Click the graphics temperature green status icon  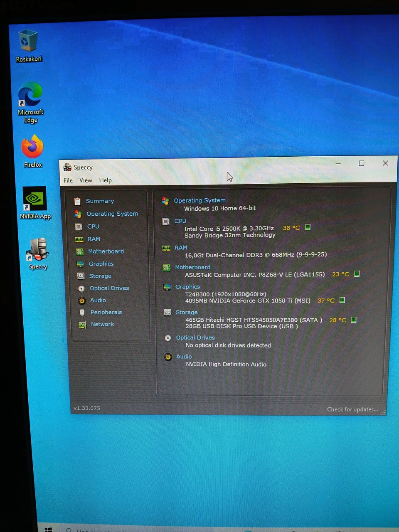tap(342, 300)
